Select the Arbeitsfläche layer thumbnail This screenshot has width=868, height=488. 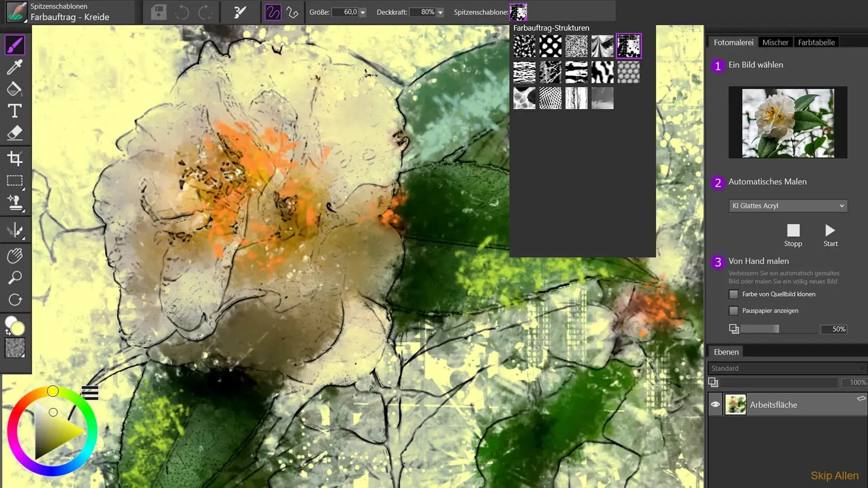[735, 404]
